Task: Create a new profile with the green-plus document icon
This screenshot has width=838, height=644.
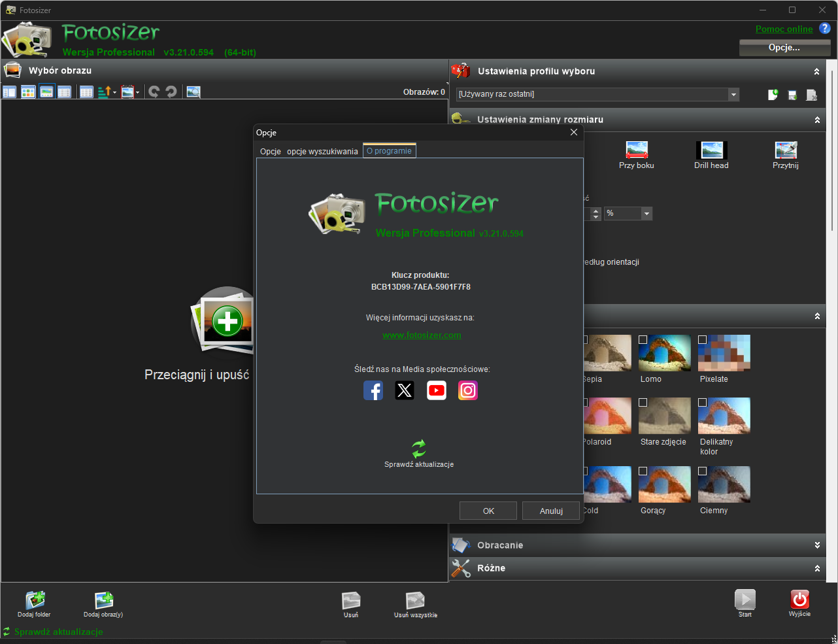Action: click(773, 95)
